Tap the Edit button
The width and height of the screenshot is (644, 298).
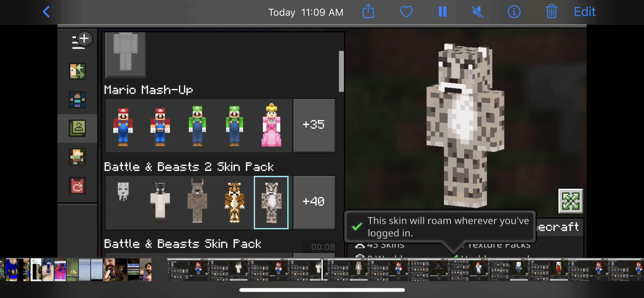[x=584, y=12]
